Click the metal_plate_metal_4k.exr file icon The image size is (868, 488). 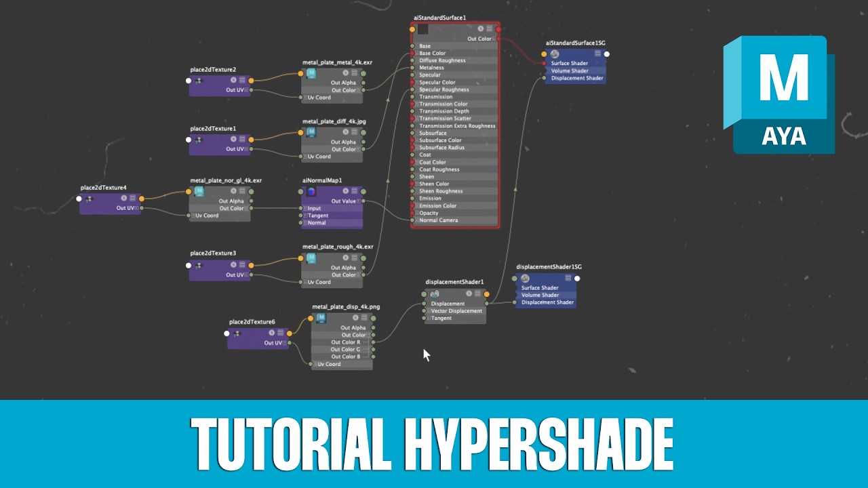[x=311, y=73]
